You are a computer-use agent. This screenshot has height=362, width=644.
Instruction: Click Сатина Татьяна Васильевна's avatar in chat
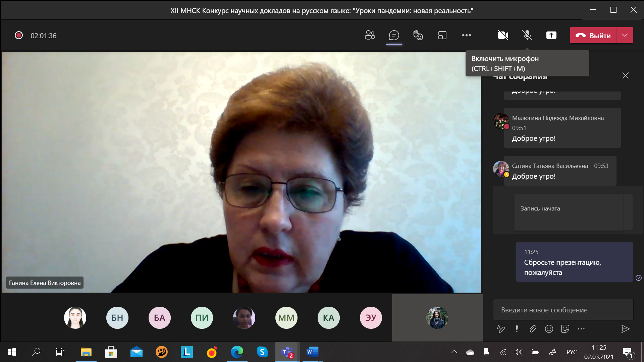tap(501, 169)
